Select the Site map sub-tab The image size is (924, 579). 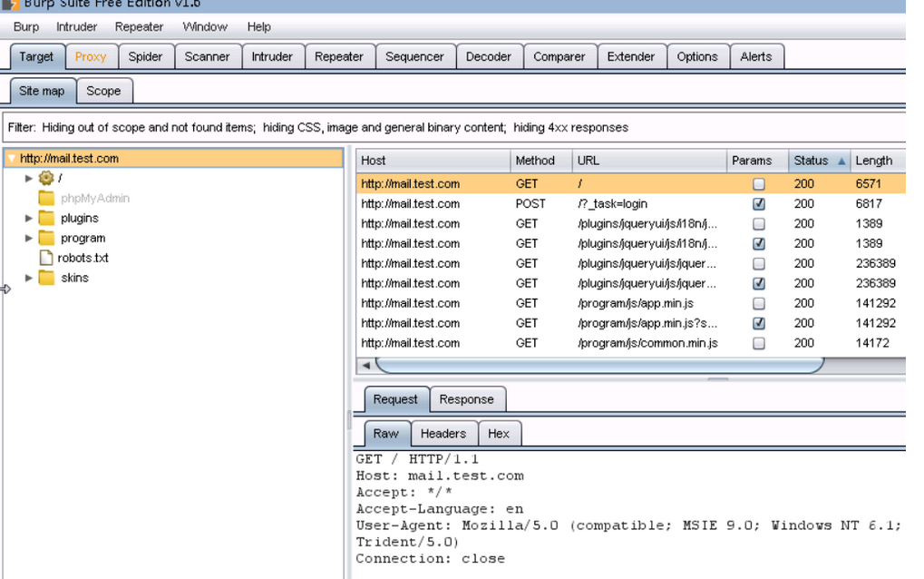pos(42,91)
